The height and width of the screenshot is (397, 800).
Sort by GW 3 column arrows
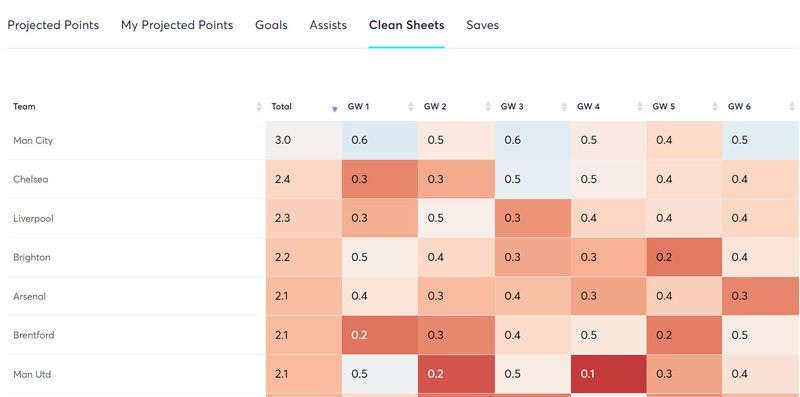564,107
